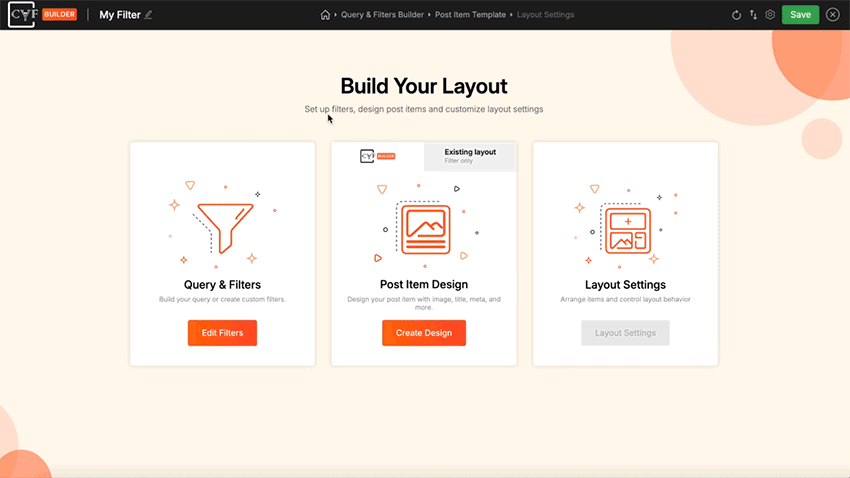Select the Layout Settings breadcrumb
Viewport: 850px width, 478px height.
tap(545, 15)
